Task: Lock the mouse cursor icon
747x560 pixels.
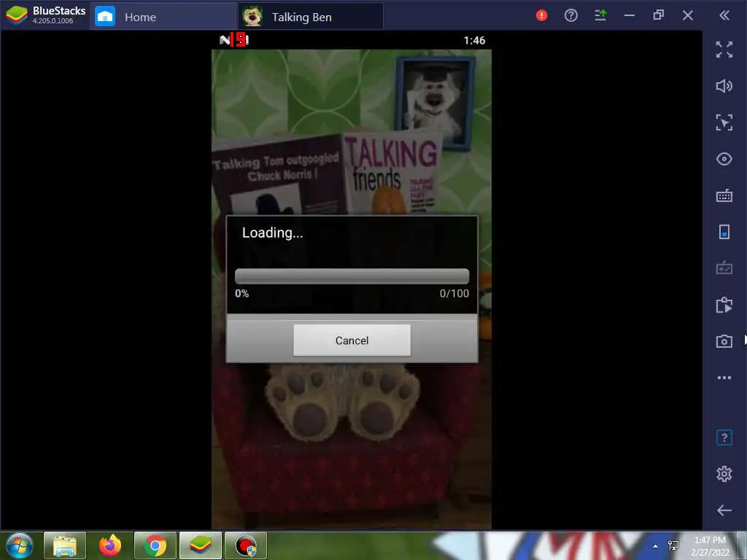Action: coord(724,122)
